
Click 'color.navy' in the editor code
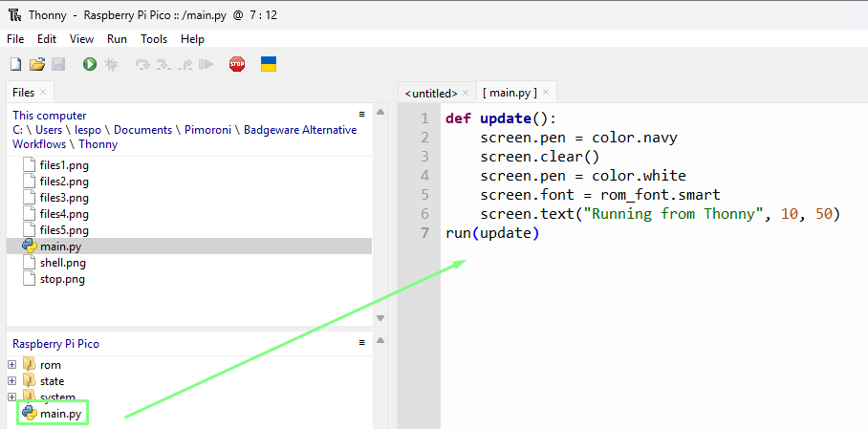click(x=635, y=138)
